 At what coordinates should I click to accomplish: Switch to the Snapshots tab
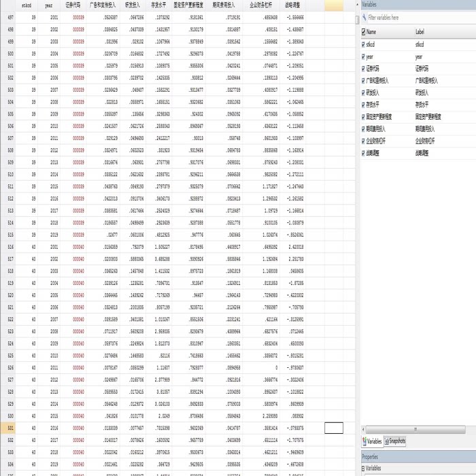coord(395,441)
